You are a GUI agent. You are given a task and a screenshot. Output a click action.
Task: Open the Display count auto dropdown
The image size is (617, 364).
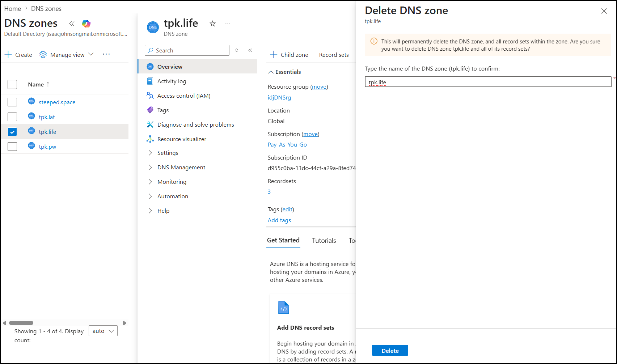pyautogui.click(x=103, y=331)
